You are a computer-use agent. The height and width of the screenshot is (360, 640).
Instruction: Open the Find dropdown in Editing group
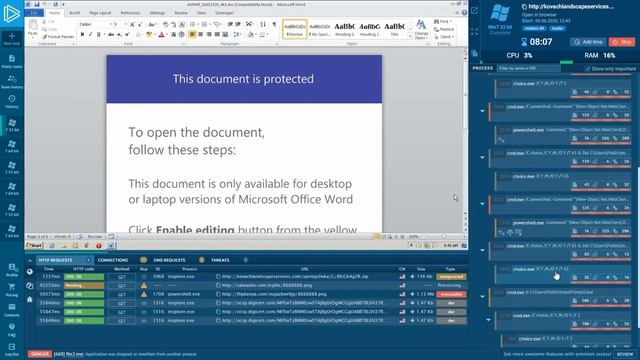pyautogui.click(x=444, y=21)
